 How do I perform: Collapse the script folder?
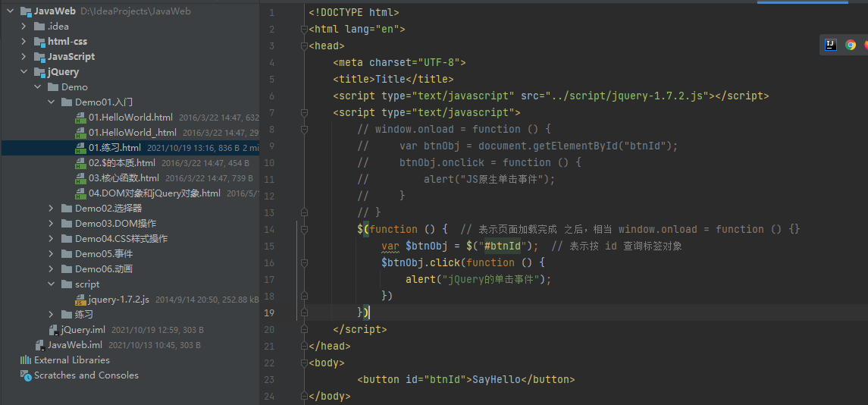[x=52, y=284]
